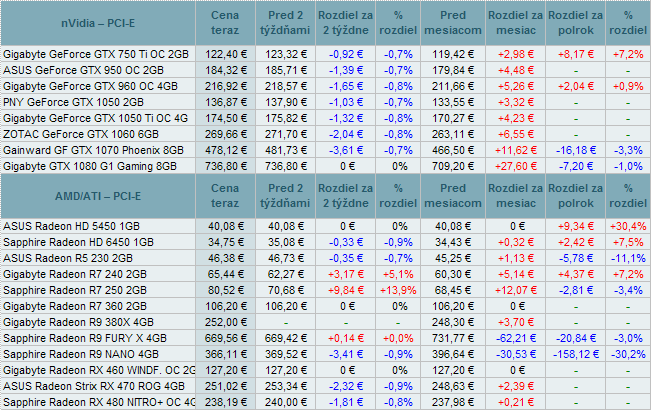Click the percentage +5,1%
The width and height of the screenshot is (651, 410).
point(398,274)
